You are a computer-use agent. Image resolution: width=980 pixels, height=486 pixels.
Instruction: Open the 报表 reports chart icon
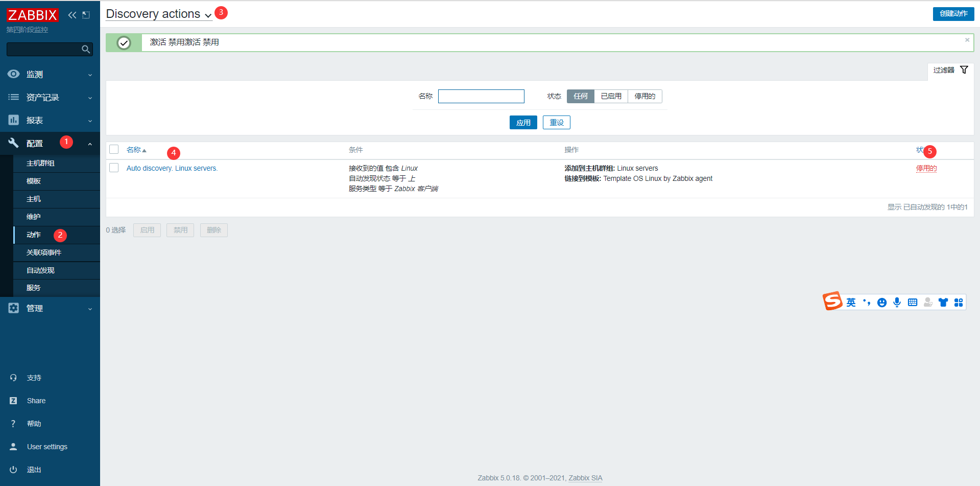[13, 120]
